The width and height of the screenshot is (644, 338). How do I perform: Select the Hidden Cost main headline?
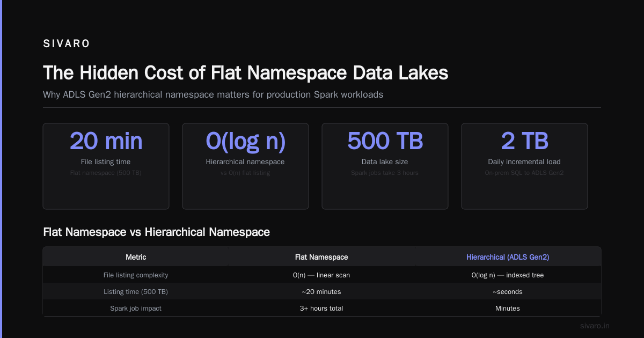click(245, 72)
